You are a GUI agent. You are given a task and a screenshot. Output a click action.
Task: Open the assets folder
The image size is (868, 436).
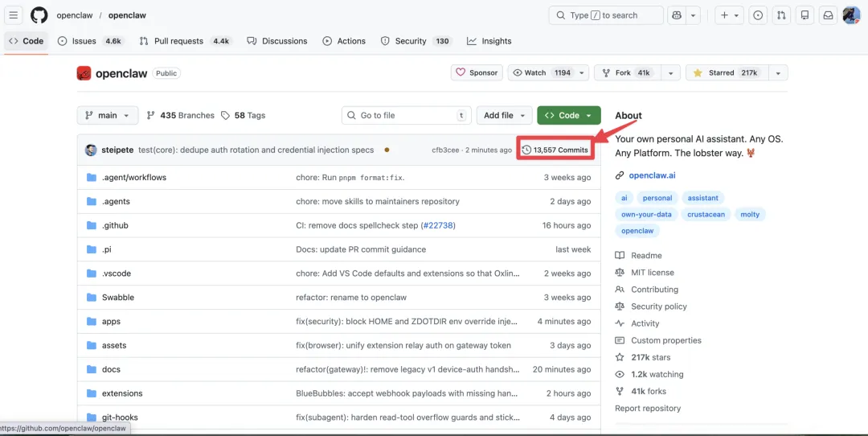tap(114, 345)
